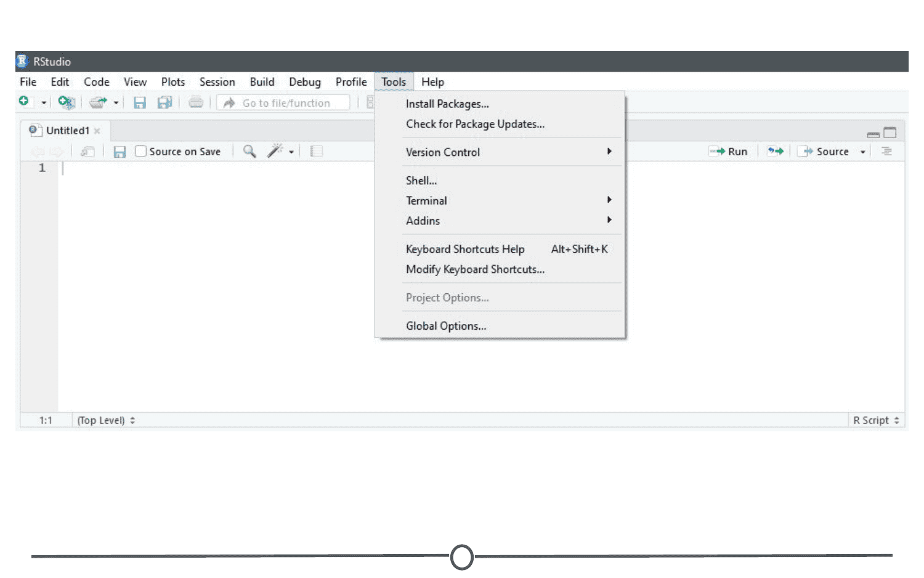Click the Find/Replace magnifier icon

click(x=249, y=151)
